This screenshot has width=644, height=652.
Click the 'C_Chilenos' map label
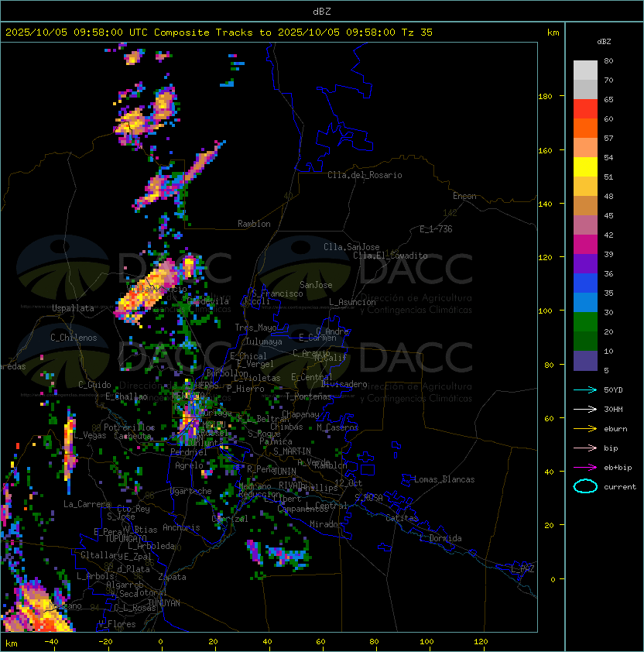[74, 338]
